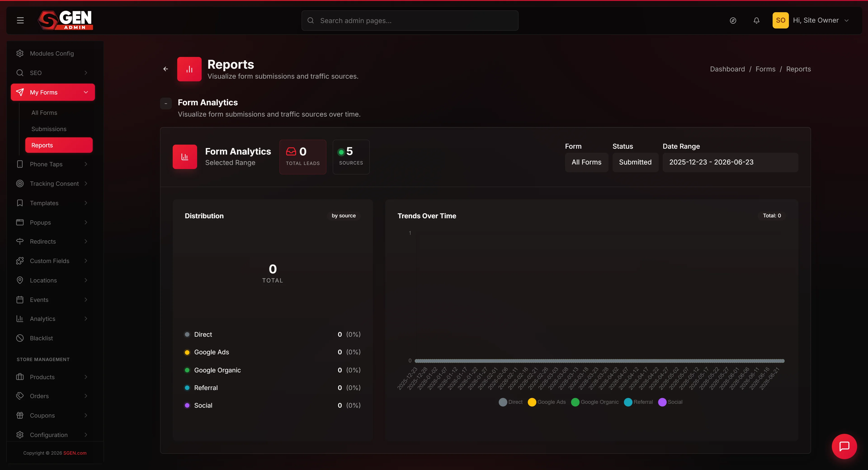
Task: Collapse the Form Analytics section
Action: tap(166, 103)
